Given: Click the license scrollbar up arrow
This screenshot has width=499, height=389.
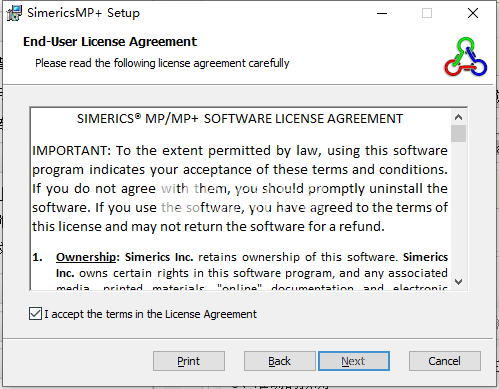Looking at the screenshot, I should tap(459, 117).
